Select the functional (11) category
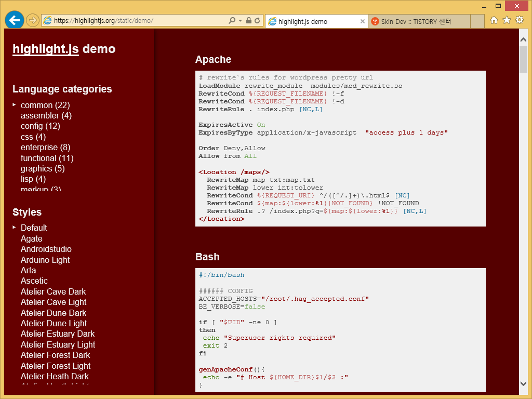Viewport: 532px width, 399px height. tap(47, 158)
